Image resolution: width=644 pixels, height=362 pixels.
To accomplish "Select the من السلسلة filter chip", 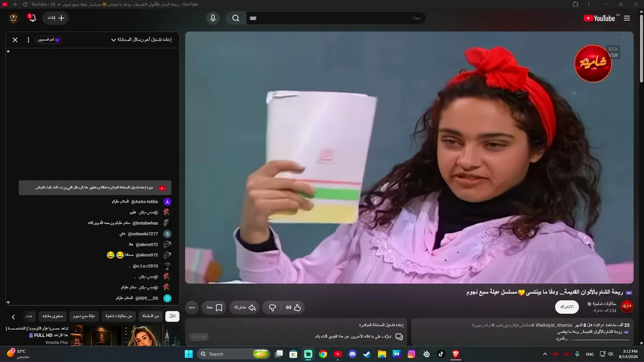I will click(150, 316).
